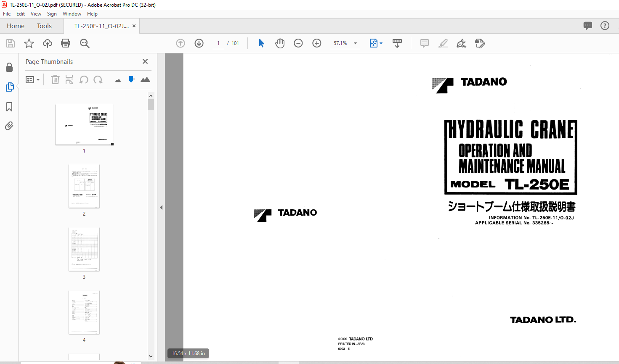Open the Sign menu
Viewport: 619px width, 364px height.
[x=52, y=14]
